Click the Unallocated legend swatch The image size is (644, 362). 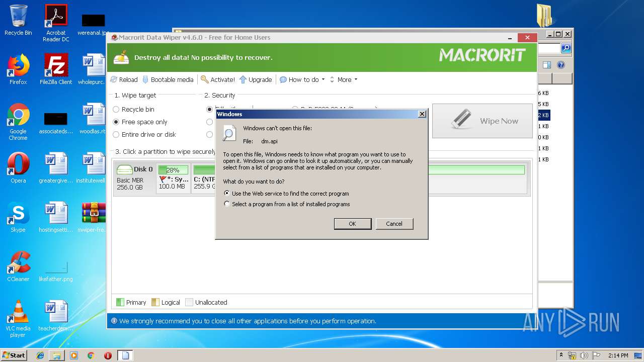(x=189, y=302)
